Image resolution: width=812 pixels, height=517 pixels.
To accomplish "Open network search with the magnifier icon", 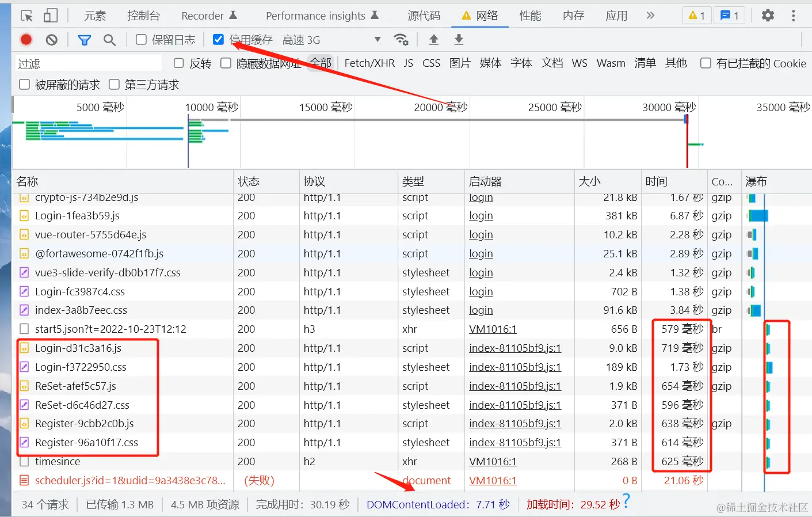I will [x=109, y=40].
